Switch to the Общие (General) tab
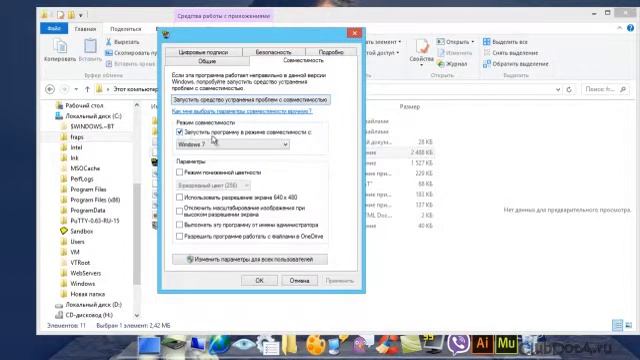Screen dimensions: 640x360 coord(207,61)
